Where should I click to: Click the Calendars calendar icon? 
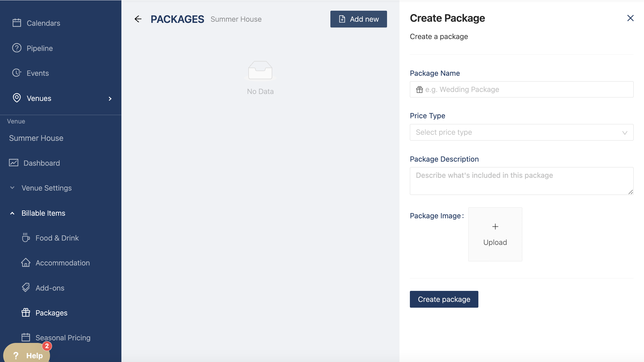pyautogui.click(x=17, y=23)
